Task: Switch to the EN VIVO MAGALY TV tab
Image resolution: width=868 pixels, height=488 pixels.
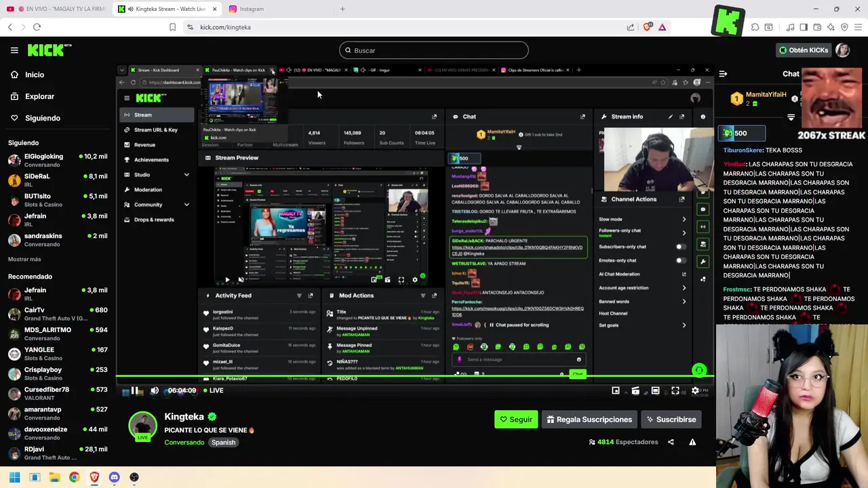Action: [x=56, y=9]
